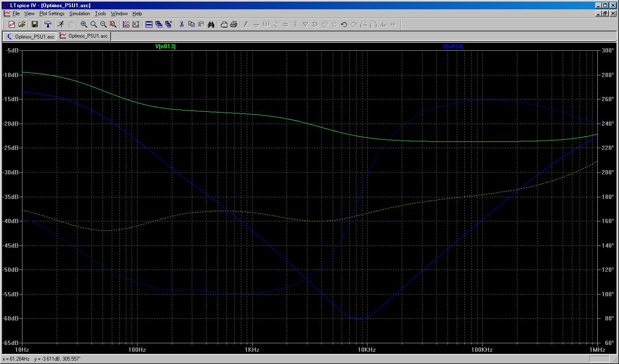Click the 300° right axis label
Viewport: 619px width, 364px height.
[x=608, y=50]
